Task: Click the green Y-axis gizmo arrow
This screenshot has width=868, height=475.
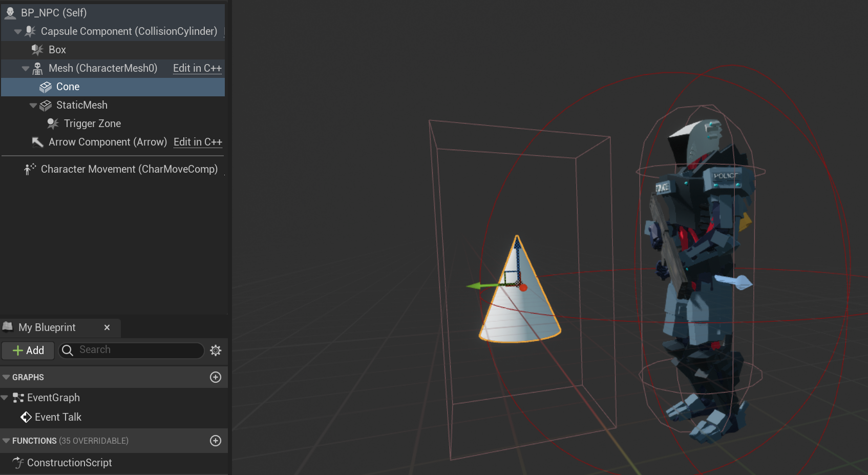Action: [x=474, y=285]
